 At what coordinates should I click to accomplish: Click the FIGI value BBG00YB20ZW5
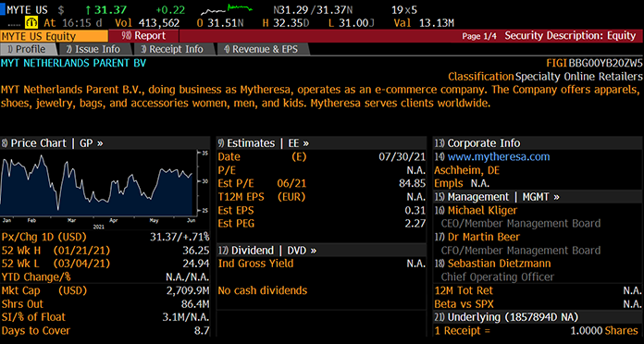coord(605,63)
